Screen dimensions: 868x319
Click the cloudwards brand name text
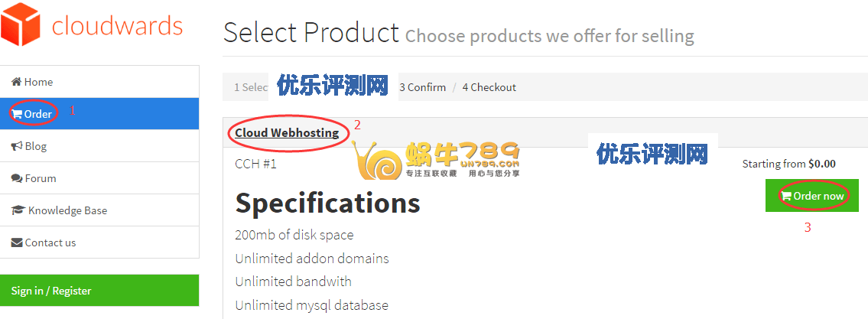tap(117, 25)
